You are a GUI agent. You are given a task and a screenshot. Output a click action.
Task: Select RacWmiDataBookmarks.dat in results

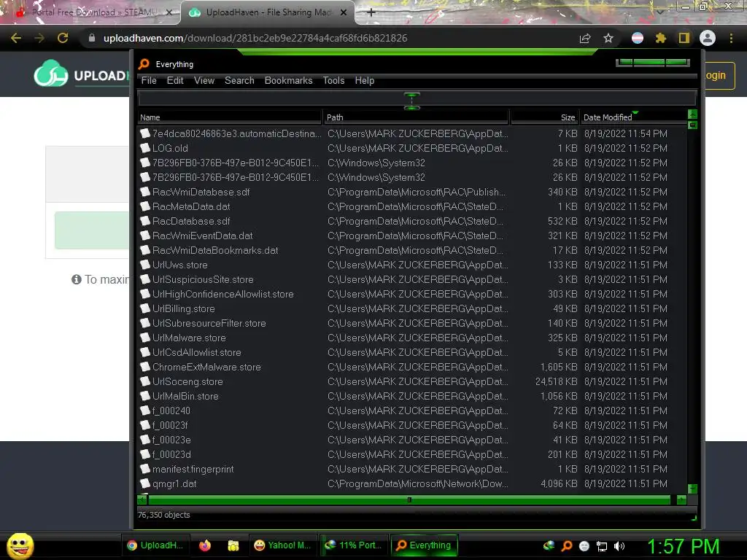tap(215, 250)
